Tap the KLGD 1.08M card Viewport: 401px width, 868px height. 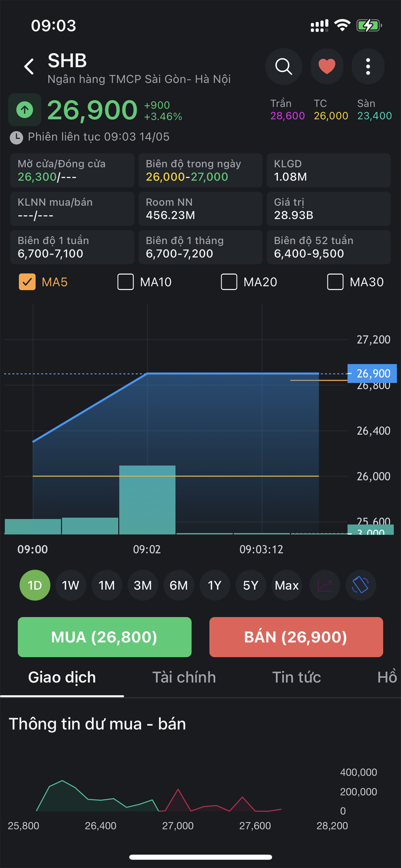tap(329, 170)
